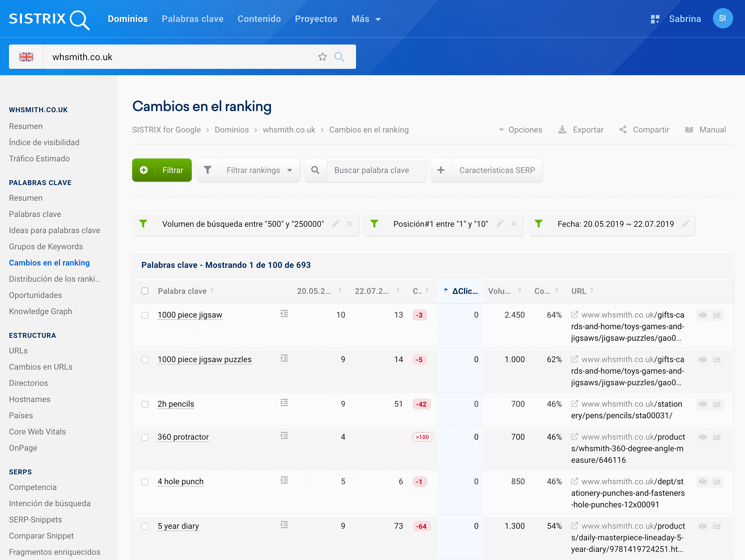Expand the Opciones dropdown
Screen dimensions: 745x560
click(x=520, y=130)
